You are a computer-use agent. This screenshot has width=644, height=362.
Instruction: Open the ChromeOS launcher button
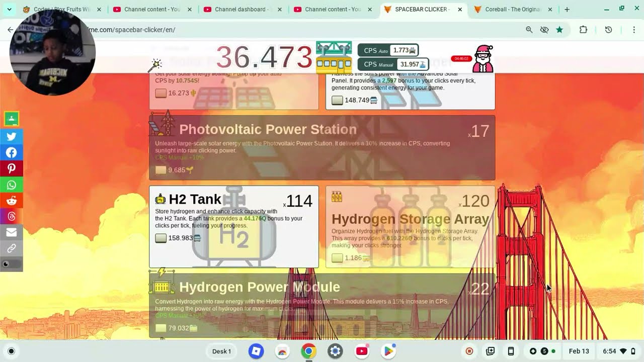click(11, 351)
